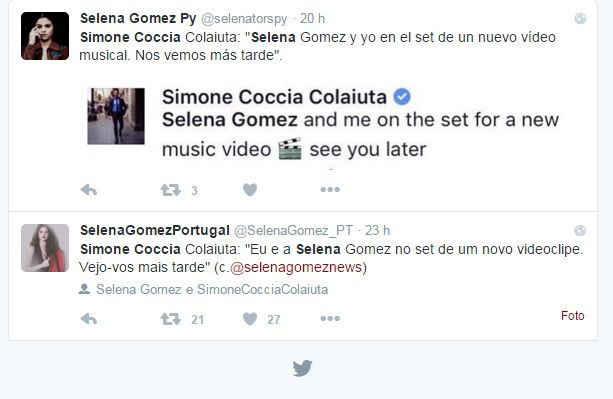Open the @selenatorspy handle
613x399 pixels.
point(244,18)
